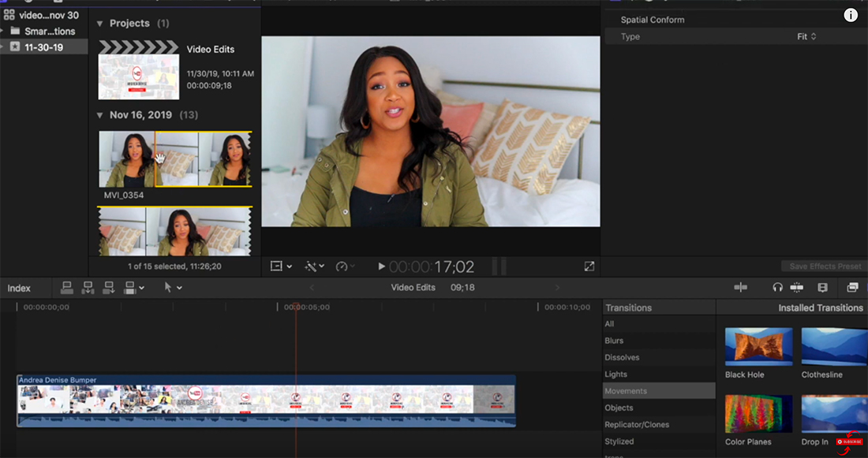Select the Connect clip icon in the timeline toolbar
The image size is (868, 458).
(67, 287)
